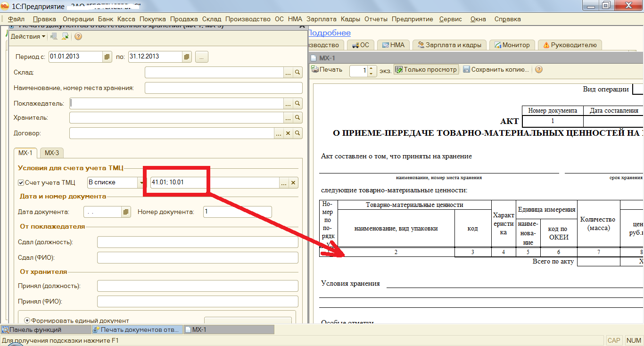Click the save settings green arrow icon
Viewport: 644px width, 346px height.
click(x=65, y=36)
